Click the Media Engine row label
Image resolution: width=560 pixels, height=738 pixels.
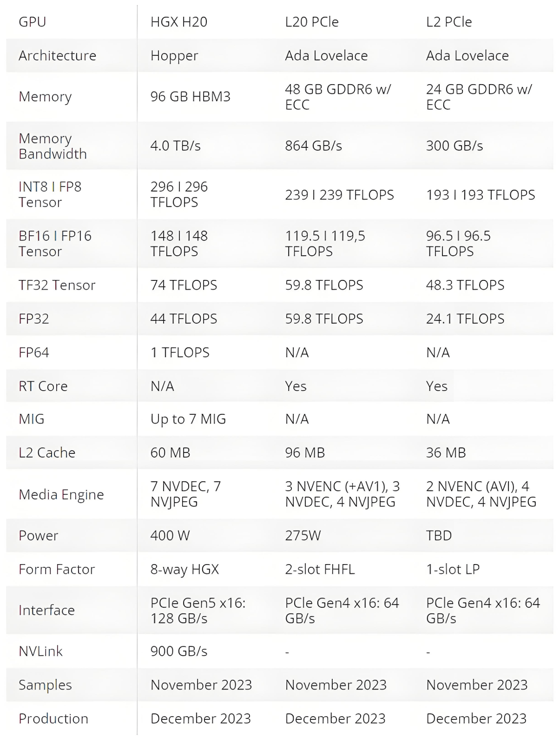coord(61,494)
